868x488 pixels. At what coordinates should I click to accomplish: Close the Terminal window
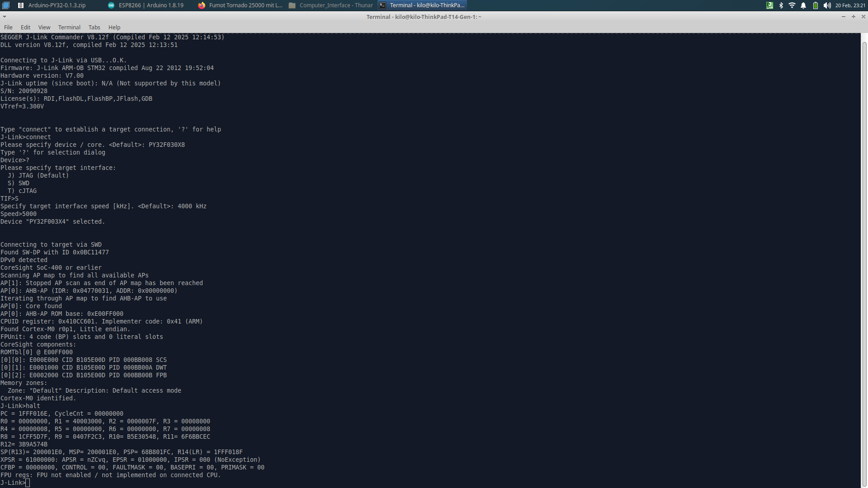coord(863,17)
